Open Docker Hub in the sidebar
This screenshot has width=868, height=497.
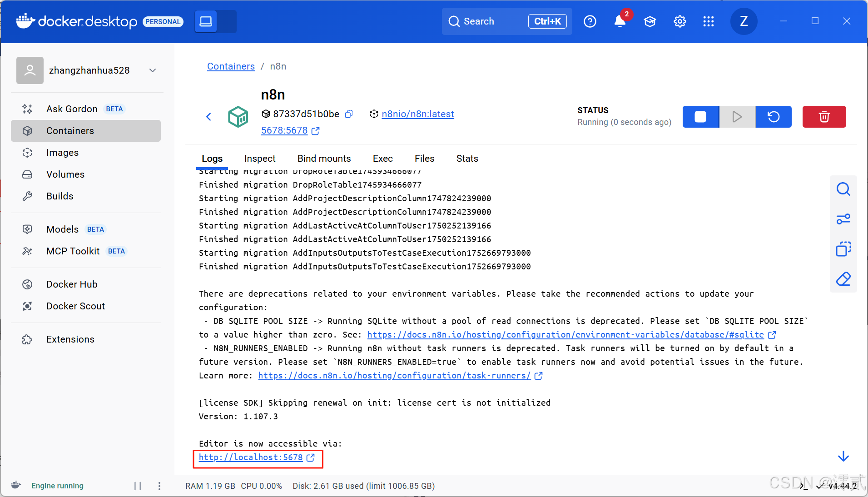point(86,284)
